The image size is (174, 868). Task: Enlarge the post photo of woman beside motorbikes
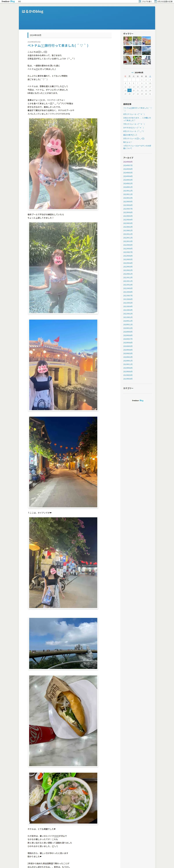(63, 563)
